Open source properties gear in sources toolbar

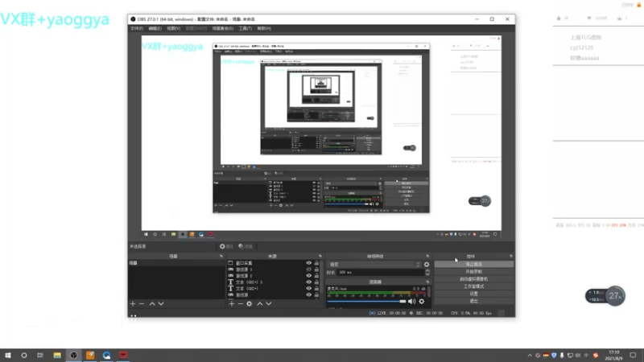tap(250, 304)
